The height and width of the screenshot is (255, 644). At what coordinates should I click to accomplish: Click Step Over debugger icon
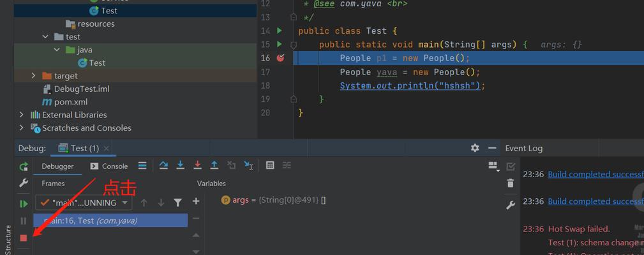[163, 165]
